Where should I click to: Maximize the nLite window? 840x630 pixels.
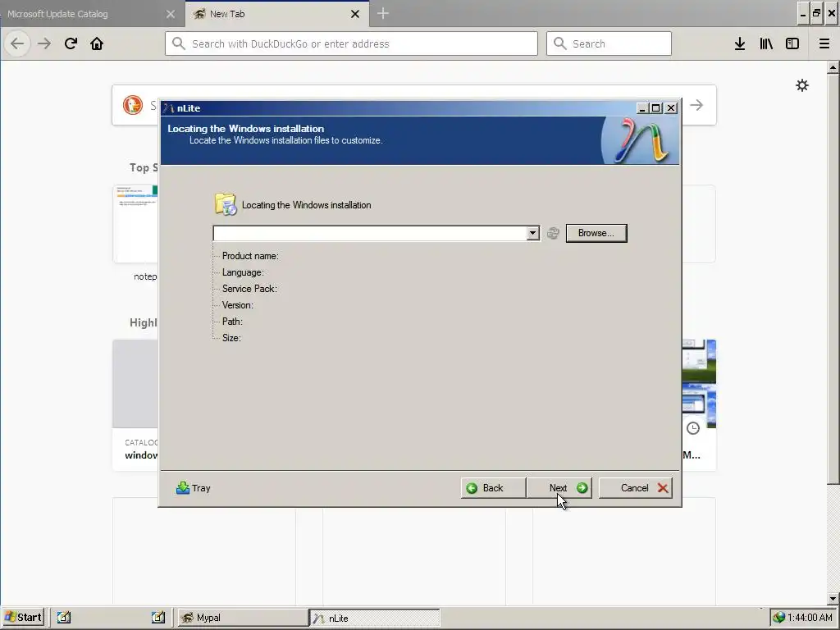click(656, 108)
